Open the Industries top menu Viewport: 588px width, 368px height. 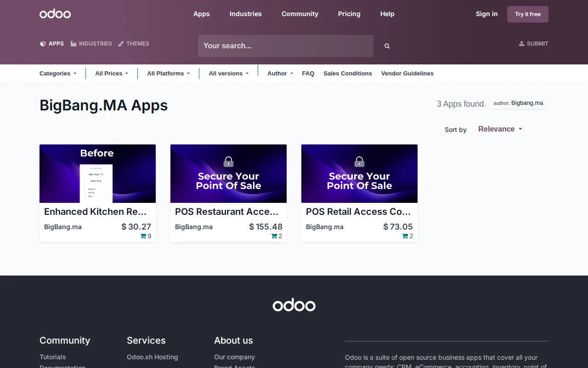[x=246, y=14]
